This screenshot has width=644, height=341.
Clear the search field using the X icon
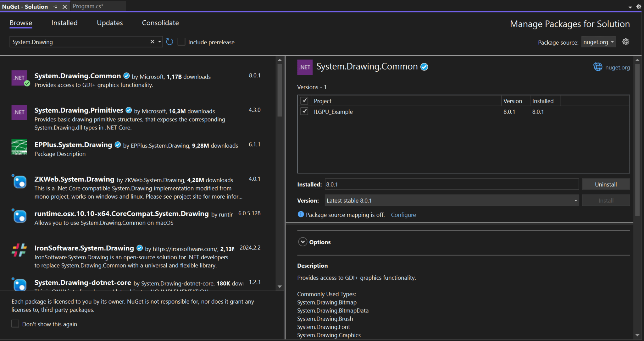pos(152,41)
